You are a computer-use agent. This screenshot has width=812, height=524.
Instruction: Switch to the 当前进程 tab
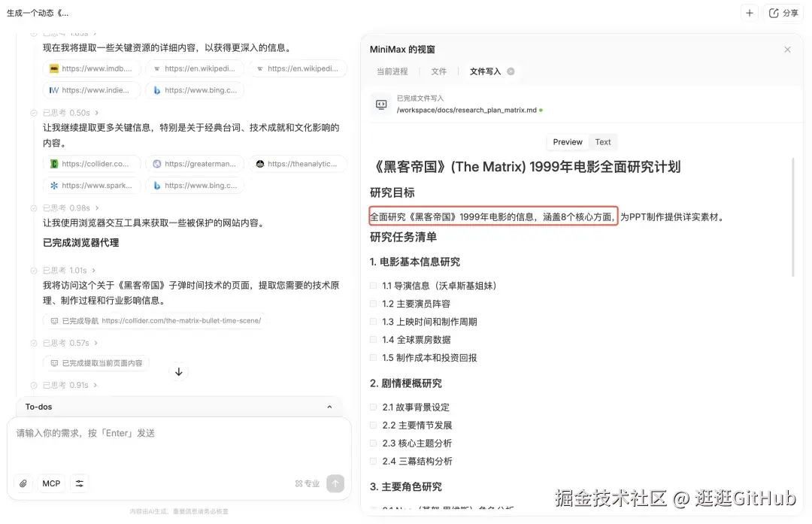(x=392, y=71)
